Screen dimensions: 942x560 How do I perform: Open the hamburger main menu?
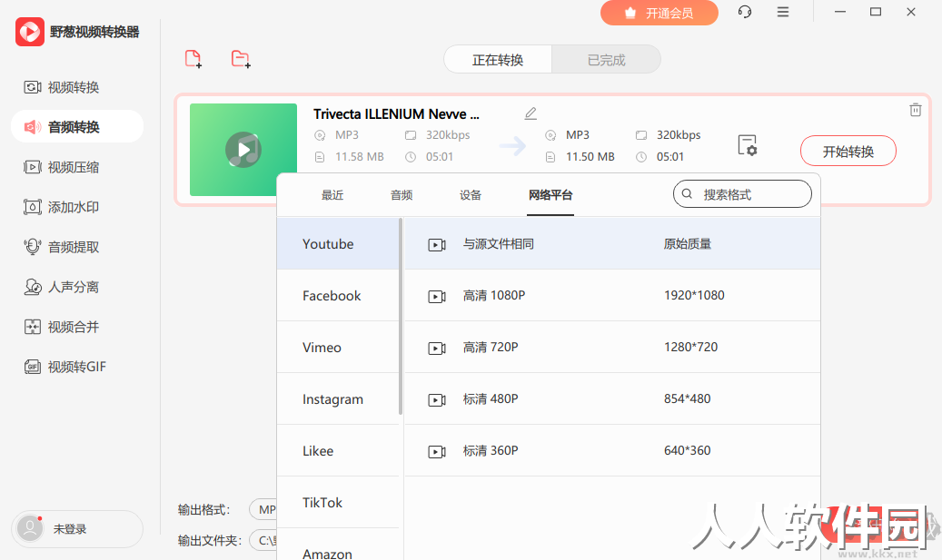(x=783, y=12)
